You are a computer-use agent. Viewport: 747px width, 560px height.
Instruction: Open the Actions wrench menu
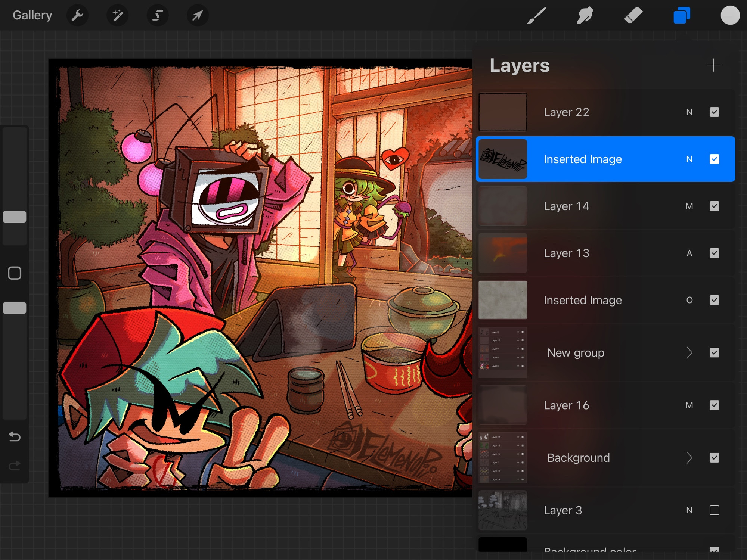click(77, 15)
